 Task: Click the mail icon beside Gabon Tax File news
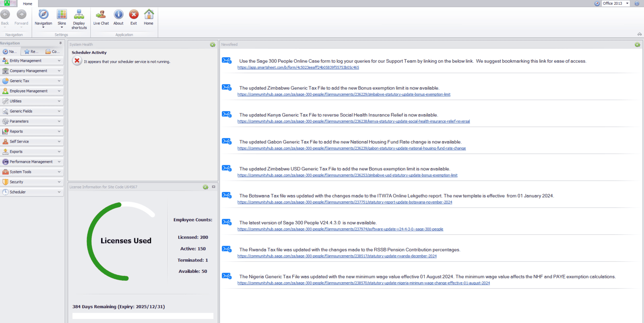[227, 142]
